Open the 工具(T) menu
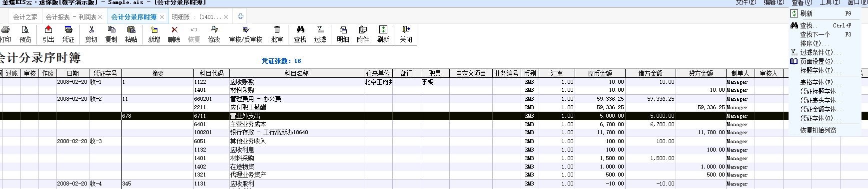 pyautogui.click(x=830, y=2)
